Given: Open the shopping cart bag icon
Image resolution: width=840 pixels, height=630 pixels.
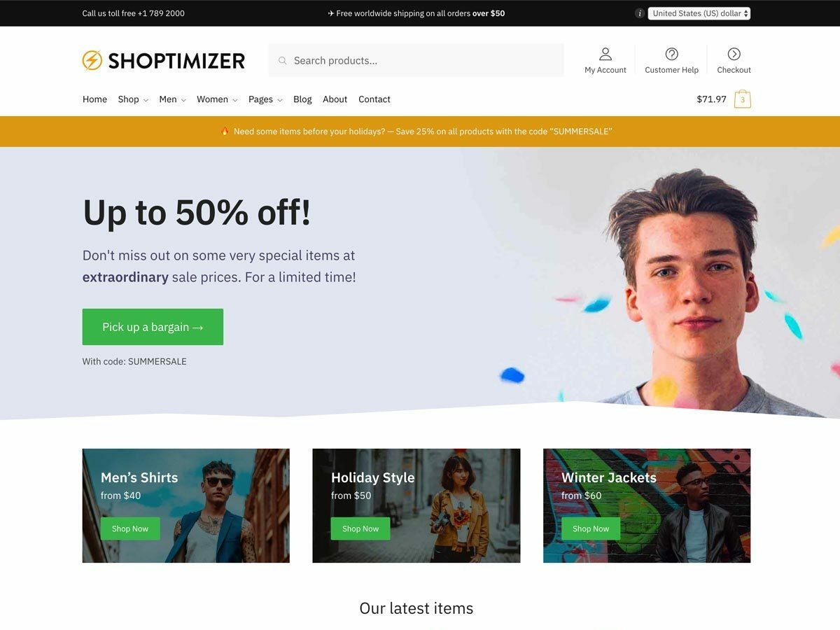Looking at the screenshot, I should point(743,99).
